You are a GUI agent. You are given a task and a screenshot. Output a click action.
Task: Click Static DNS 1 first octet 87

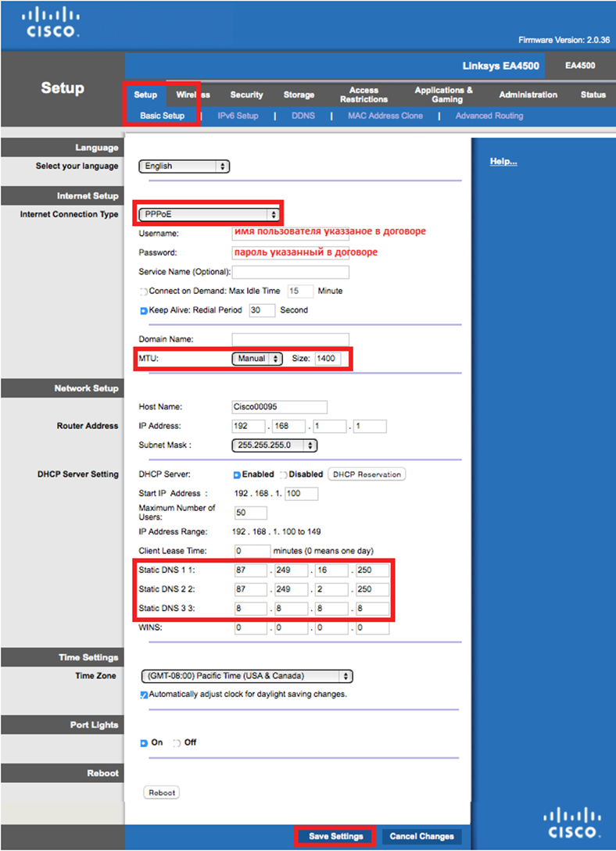click(x=251, y=570)
